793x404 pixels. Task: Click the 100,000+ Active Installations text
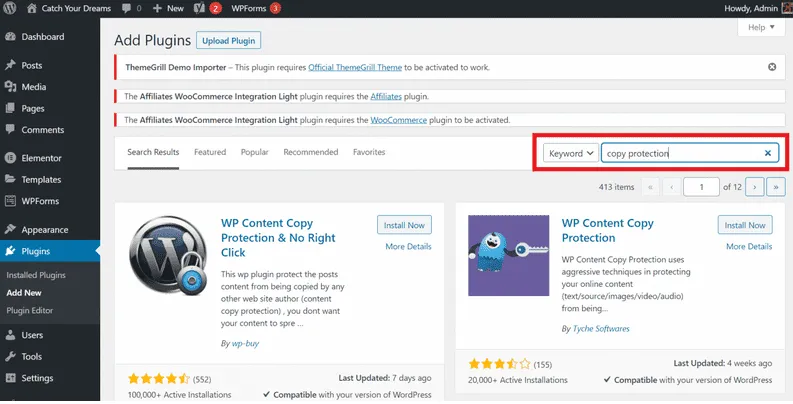[x=180, y=395]
